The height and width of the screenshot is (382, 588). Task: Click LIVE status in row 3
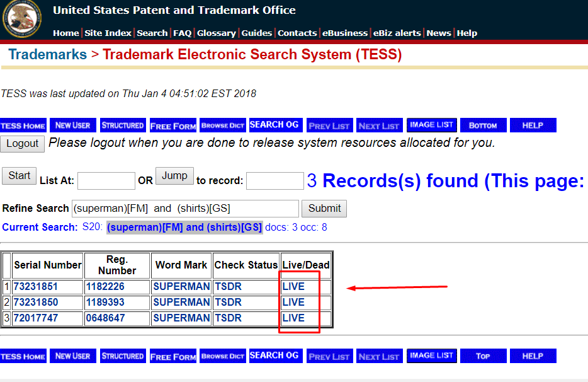(293, 318)
